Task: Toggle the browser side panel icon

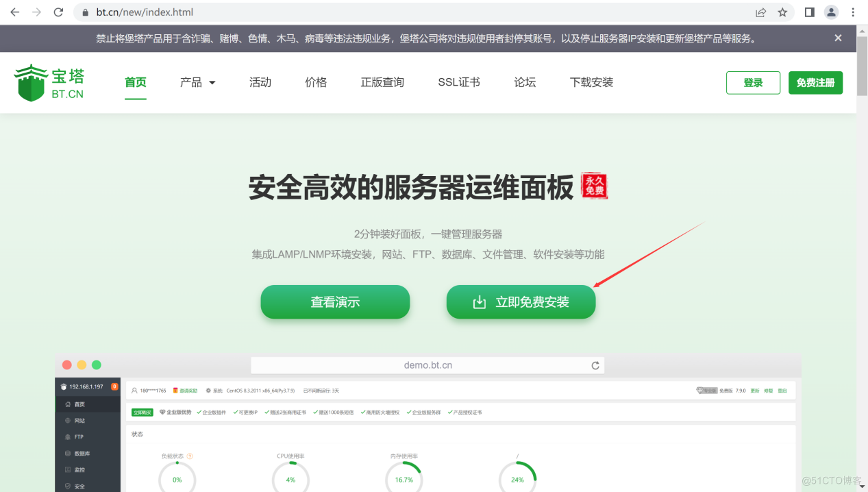Action: (x=809, y=12)
